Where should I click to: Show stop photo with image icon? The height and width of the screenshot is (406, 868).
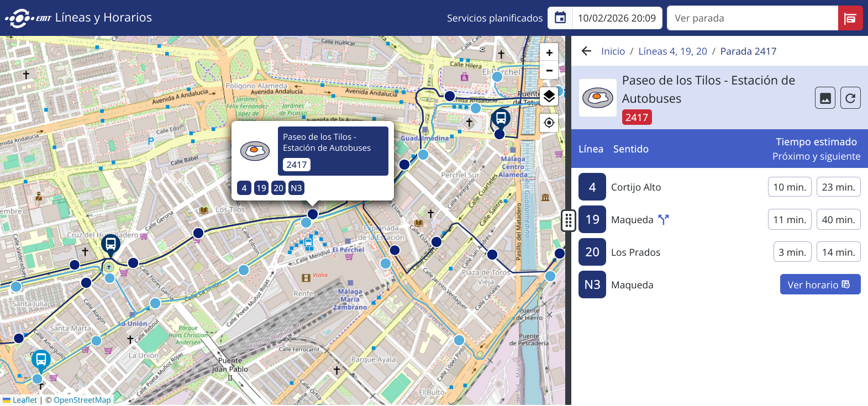825,98
